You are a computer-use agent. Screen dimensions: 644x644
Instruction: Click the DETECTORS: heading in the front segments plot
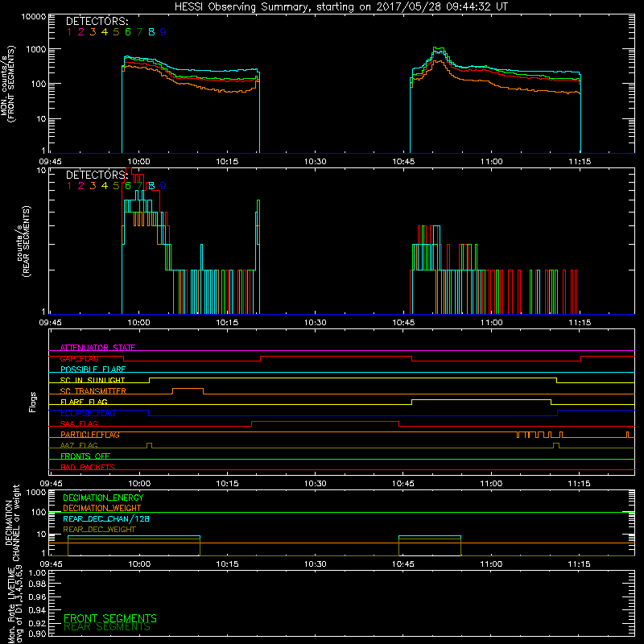click(97, 21)
